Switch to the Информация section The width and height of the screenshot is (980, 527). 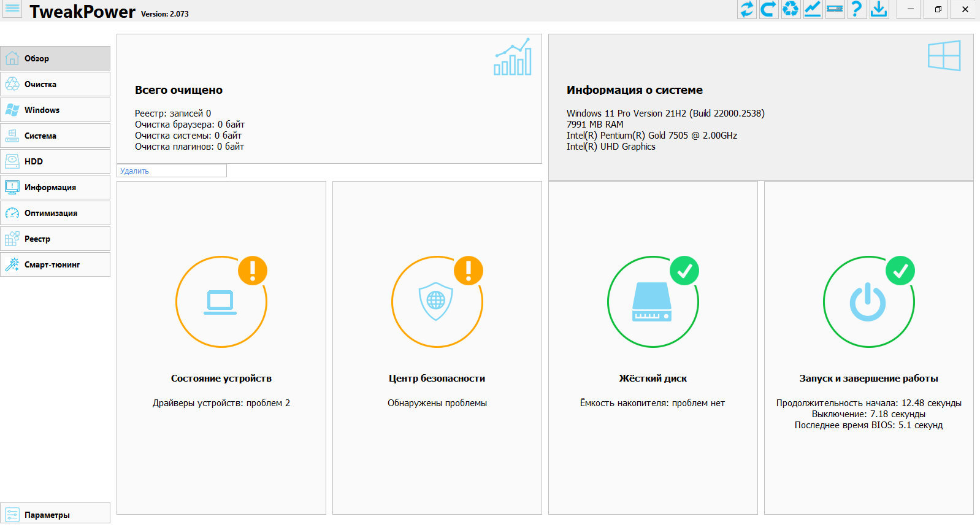point(55,187)
